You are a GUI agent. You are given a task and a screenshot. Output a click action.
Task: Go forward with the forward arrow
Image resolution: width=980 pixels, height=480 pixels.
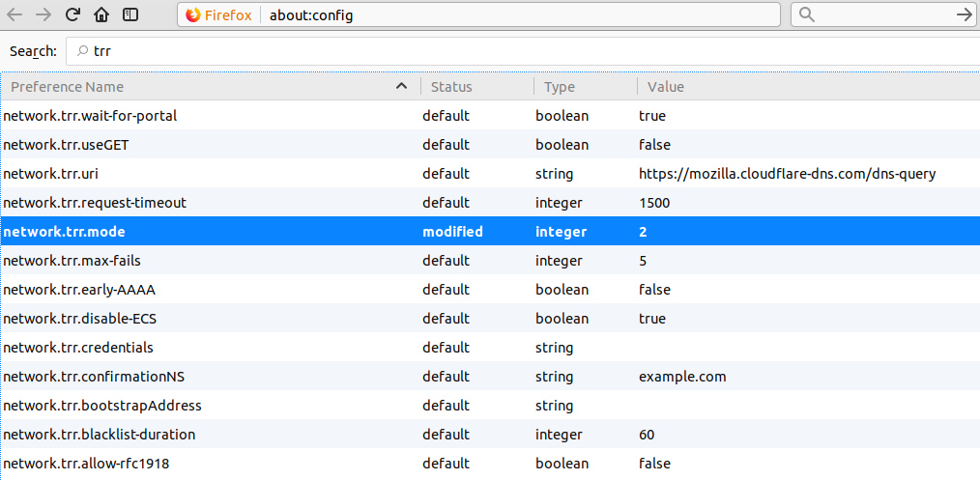pyautogui.click(x=43, y=15)
